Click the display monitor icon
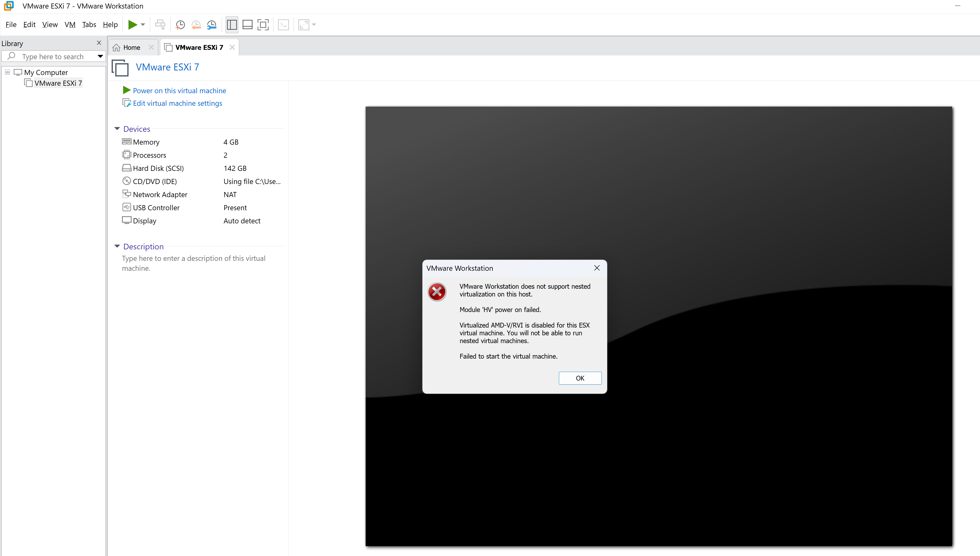This screenshot has height=556, width=980. 127,220
